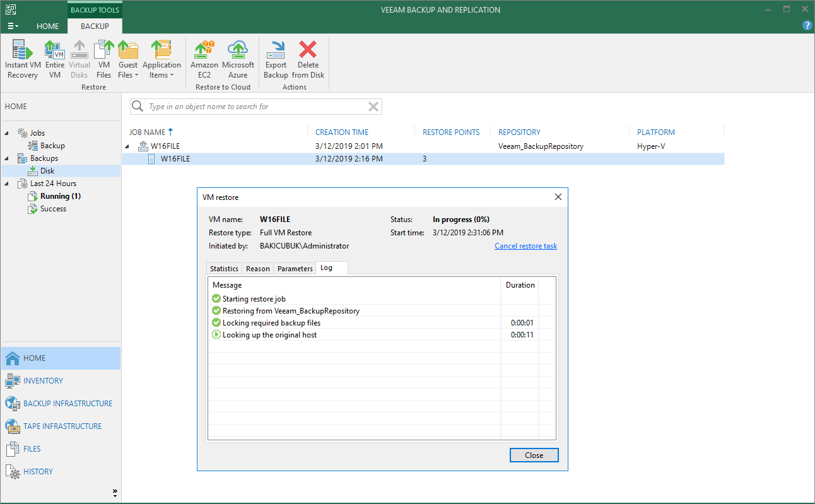Open HOME view in navigation pane
The width and height of the screenshot is (815, 504).
61,358
